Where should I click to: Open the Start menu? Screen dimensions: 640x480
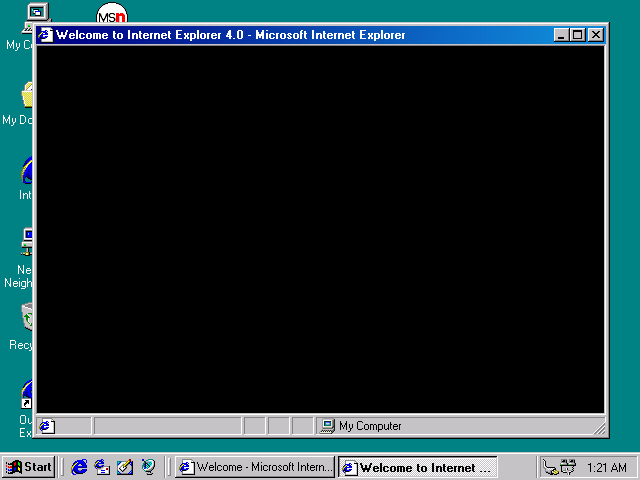[29, 467]
